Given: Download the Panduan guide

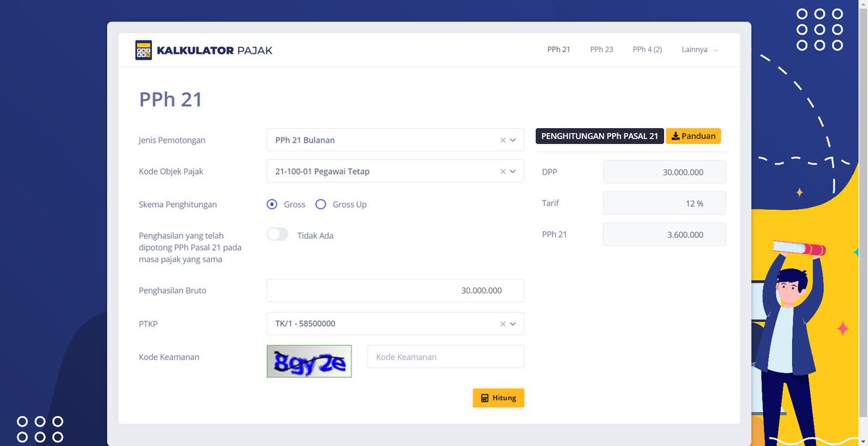Looking at the screenshot, I should (x=693, y=136).
